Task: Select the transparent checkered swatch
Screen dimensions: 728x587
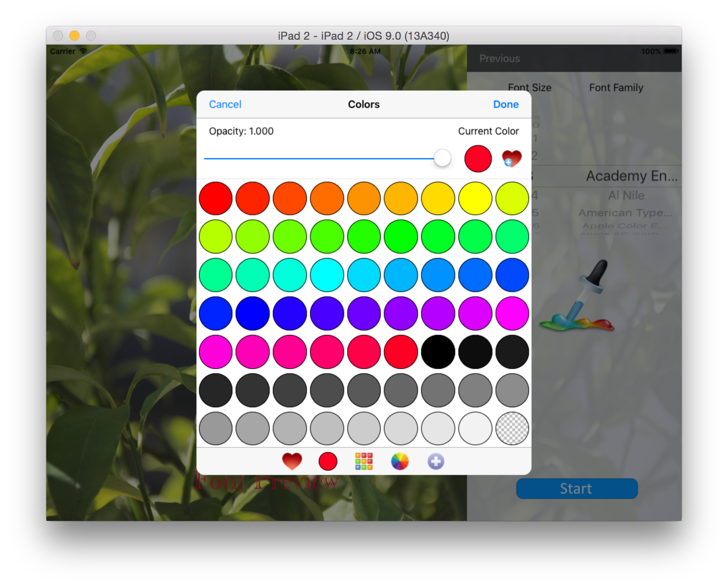Action: 512,428
